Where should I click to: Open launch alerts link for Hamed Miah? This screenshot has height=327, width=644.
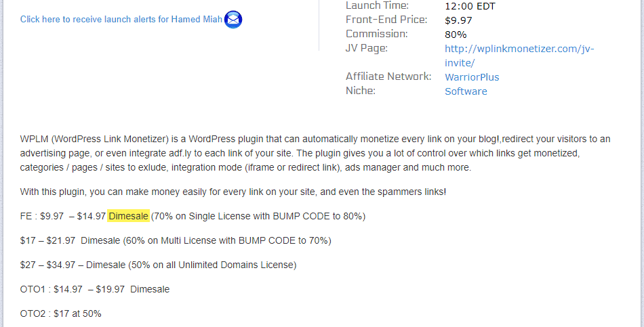click(121, 19)
